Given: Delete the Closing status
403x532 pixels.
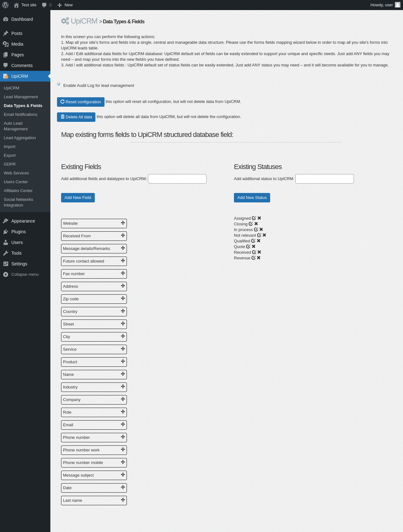Looking at the screenshot, I should pyautogui.click(x=256, y=224).
